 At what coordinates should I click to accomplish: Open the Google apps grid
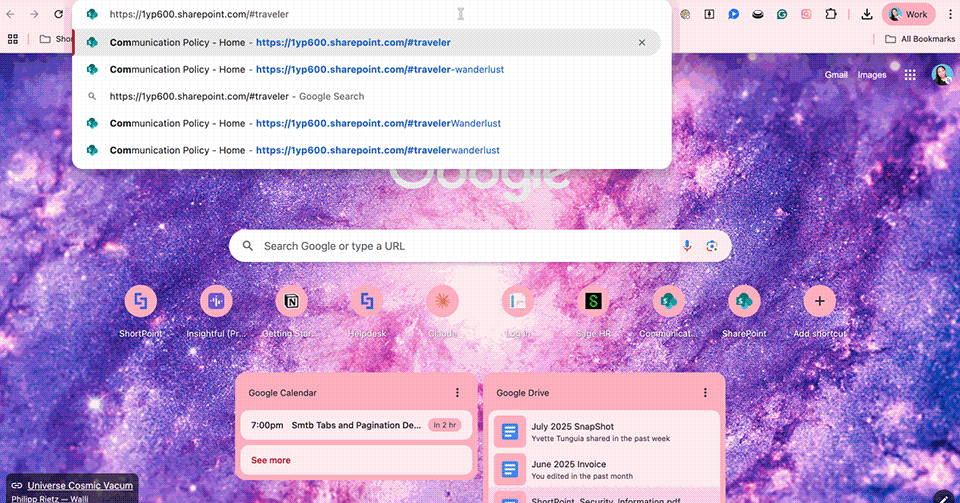(910, 75)
